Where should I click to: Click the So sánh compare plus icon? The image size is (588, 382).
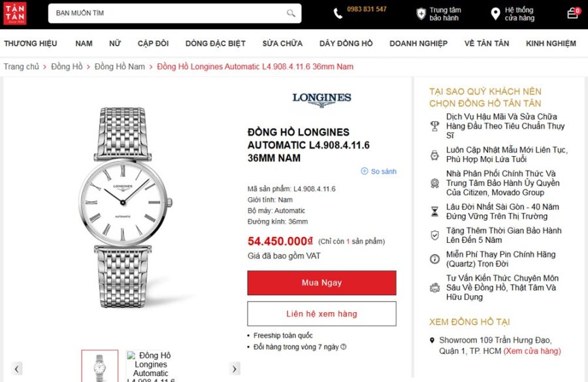(x=365, y=172)
